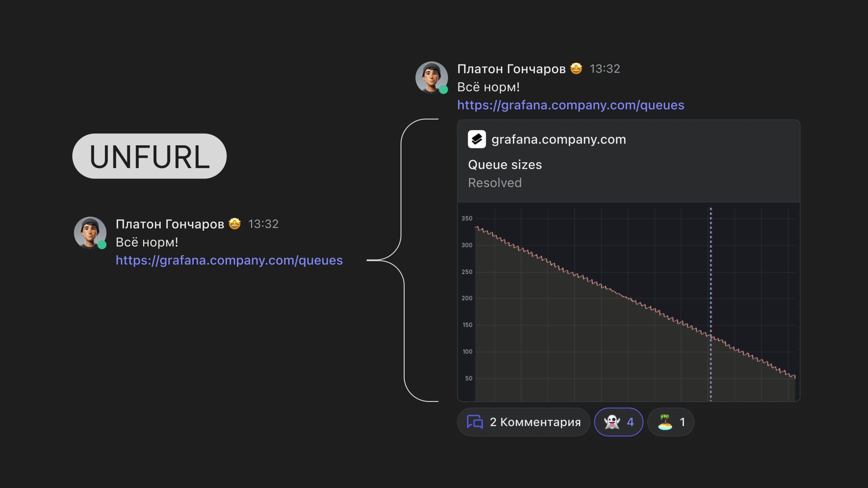Open the left grafana queues link
The height and width of the screenshot is (488, 868).
pyautogui.click(x=229, y=260)
